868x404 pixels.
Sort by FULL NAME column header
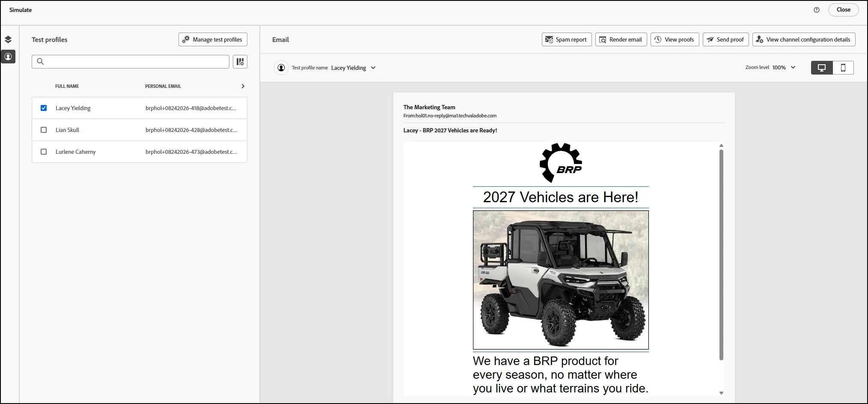click(67, 86)
